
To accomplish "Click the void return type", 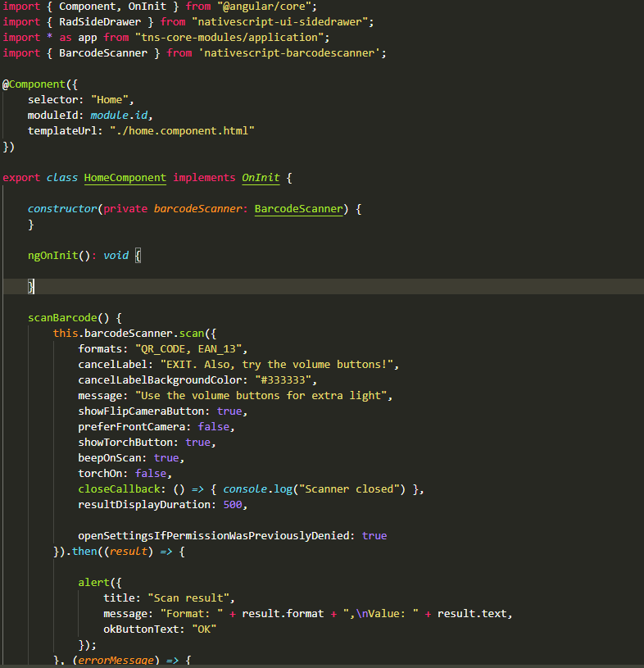I will [116, 256].
